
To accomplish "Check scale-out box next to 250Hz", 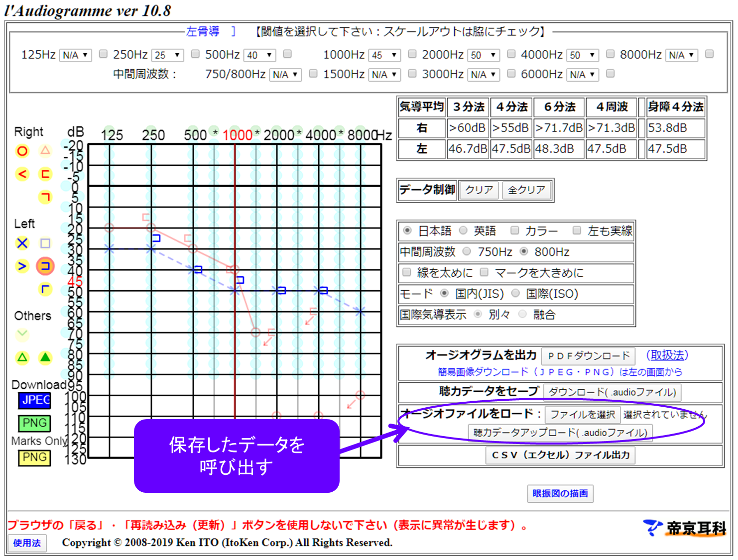I will tap(195, 54).
